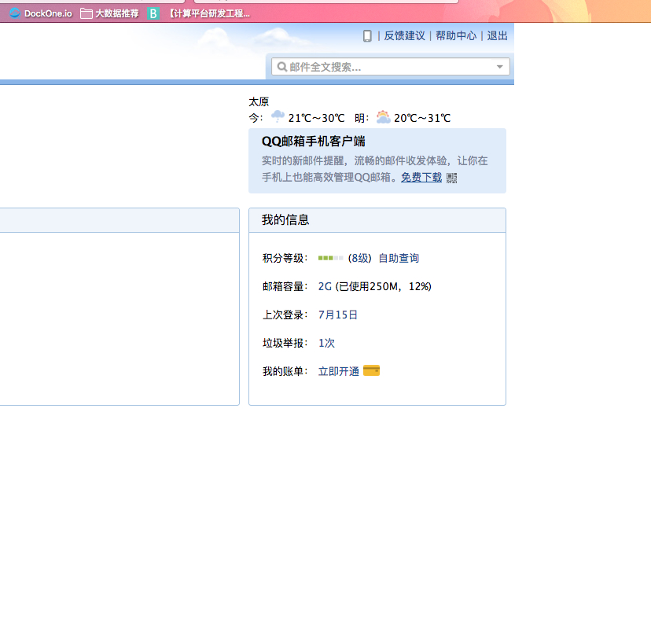The image size is (651, 644).
Task: Open the 自助查询 self-service link
Action: coord(399,258)
